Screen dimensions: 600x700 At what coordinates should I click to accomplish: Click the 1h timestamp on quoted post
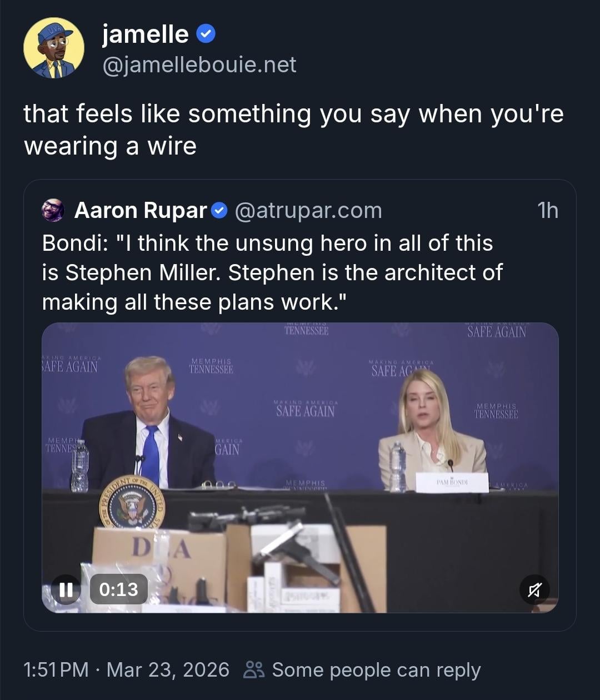[x=547, y=211]
